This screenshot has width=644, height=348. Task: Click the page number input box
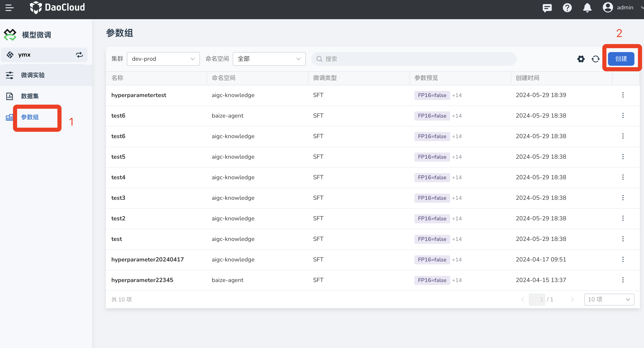(x=537, y=299)
